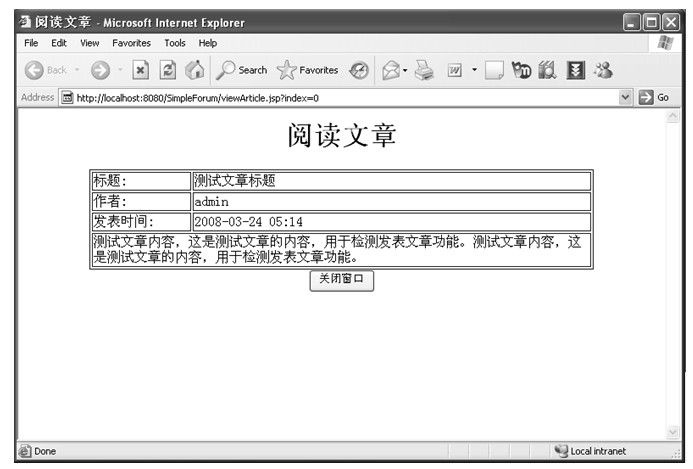Open the Help menu
693x469 pixels.
pos(208,43)
